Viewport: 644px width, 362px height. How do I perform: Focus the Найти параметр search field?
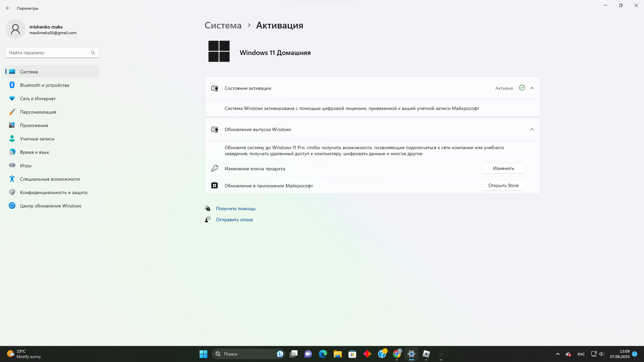(52, 53)
